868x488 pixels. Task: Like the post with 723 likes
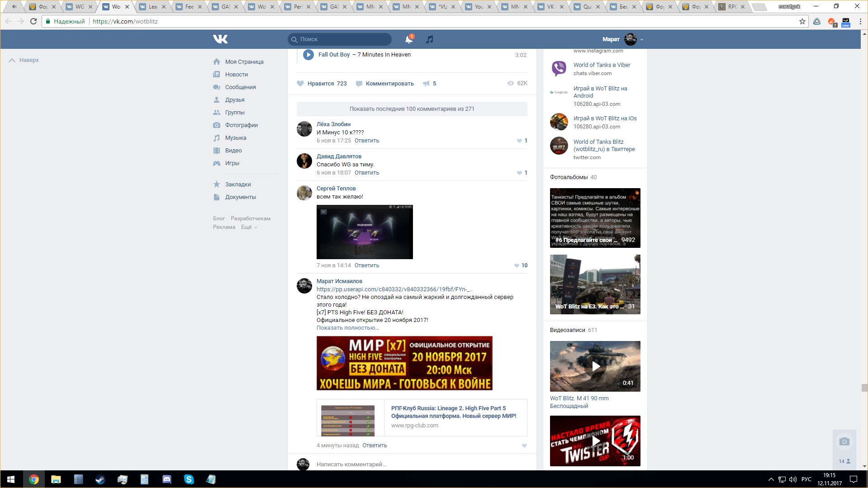[300, 84]
